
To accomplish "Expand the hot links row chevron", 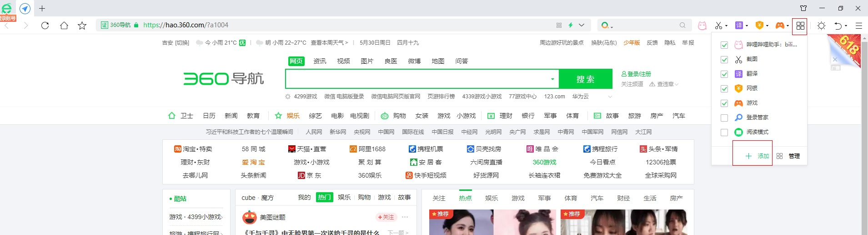I will click(x=610, y=97).
